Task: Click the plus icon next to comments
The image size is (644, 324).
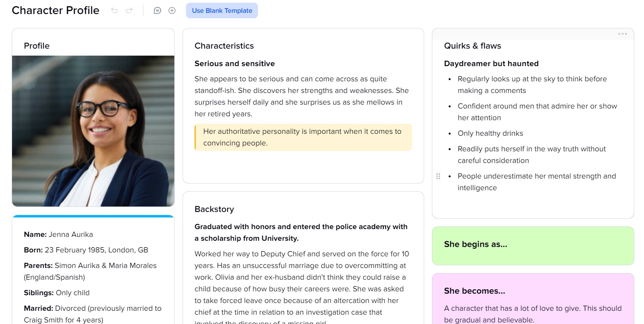Action: [171, 11]
